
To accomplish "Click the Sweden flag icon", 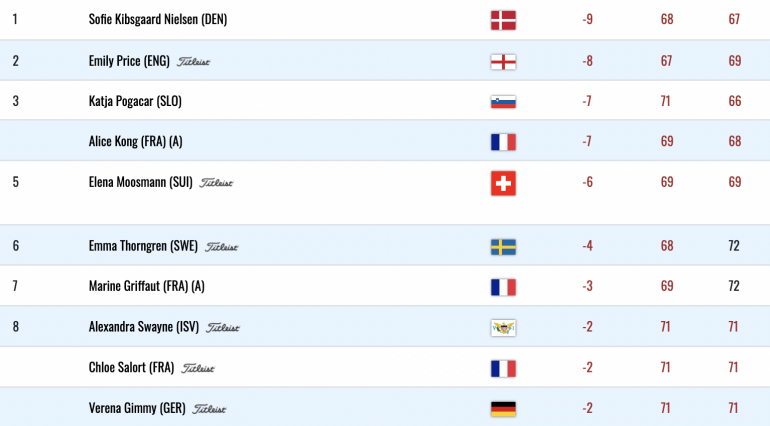I will pos(503,247).
